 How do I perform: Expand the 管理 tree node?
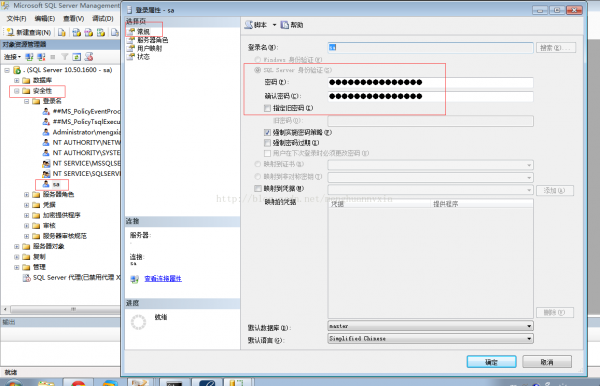[x=16, y=267]
